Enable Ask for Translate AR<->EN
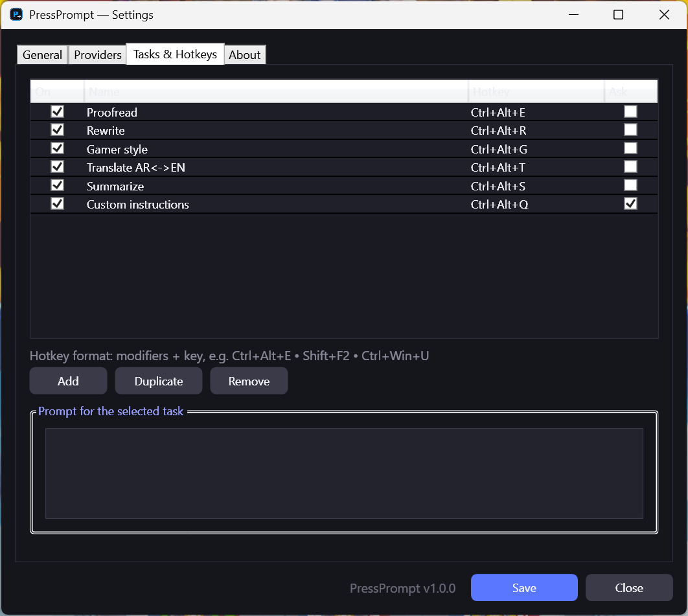The width and height of the screenshot is (688, 616). tap(630, 166)
